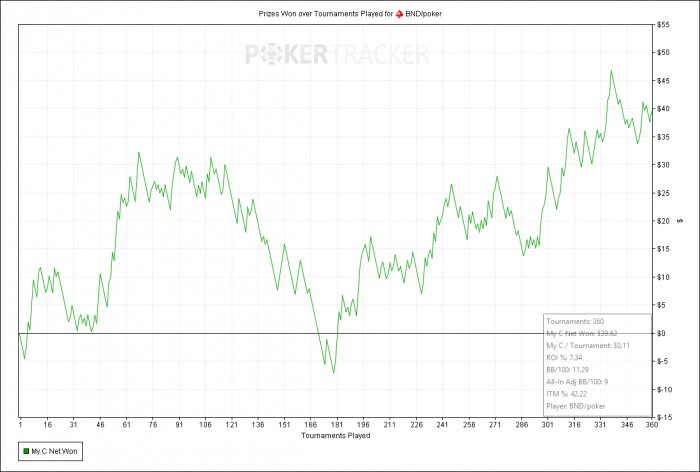This screenshot has width=700, height=472.
Task: Click 'Tournaments: 360' in stats box
Action: pyautogui.click(x=575, y=322)
